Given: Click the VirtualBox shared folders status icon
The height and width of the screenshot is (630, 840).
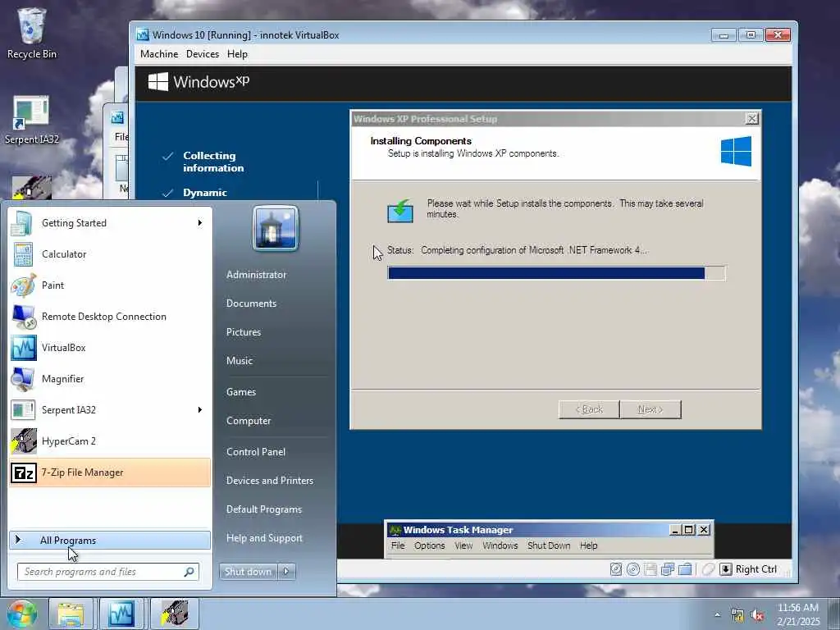Looking at the screenshot, I should tap(685, 569).
